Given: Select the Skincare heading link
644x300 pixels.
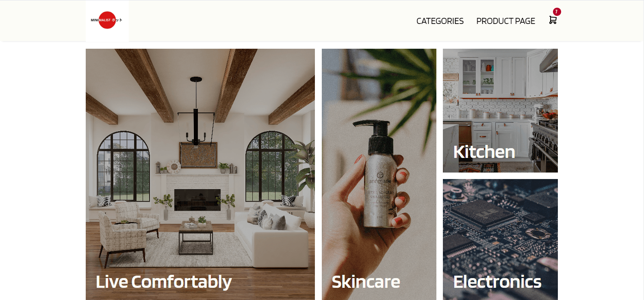Looking at the screenshot, I should coord(366,282).
